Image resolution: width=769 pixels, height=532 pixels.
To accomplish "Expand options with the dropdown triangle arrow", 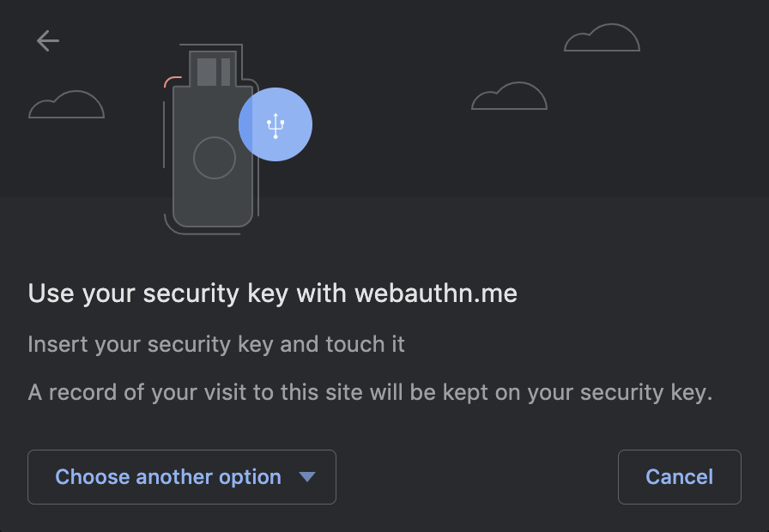I will click(307, 477).
